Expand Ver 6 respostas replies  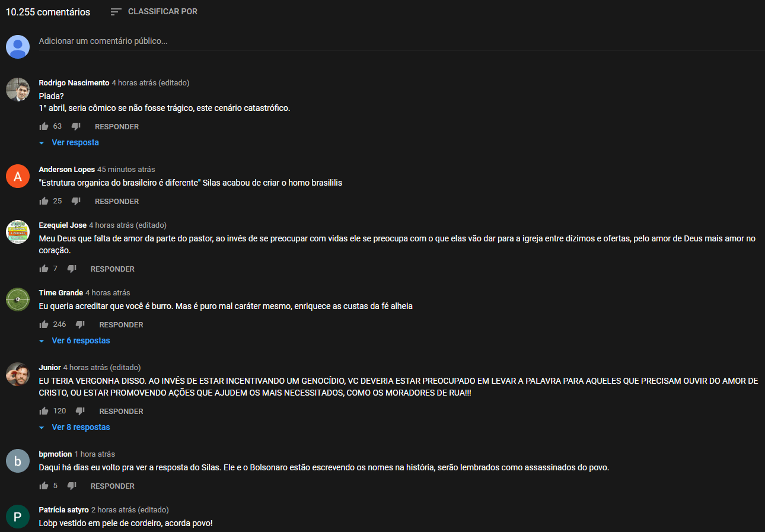[74, 340]
